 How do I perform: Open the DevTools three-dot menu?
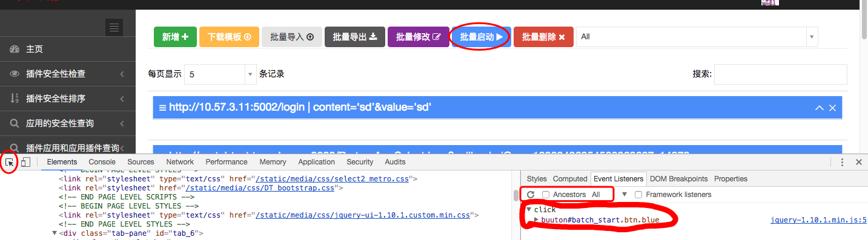tap(842, 162)
